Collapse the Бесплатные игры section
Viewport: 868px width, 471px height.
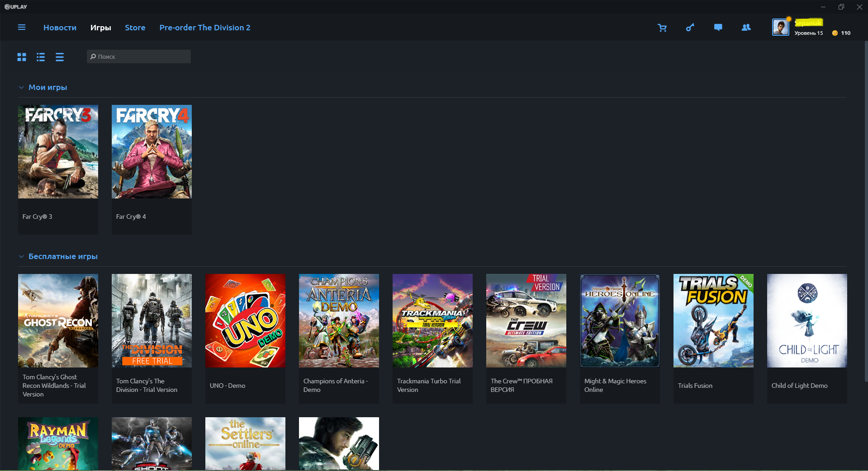21,257
